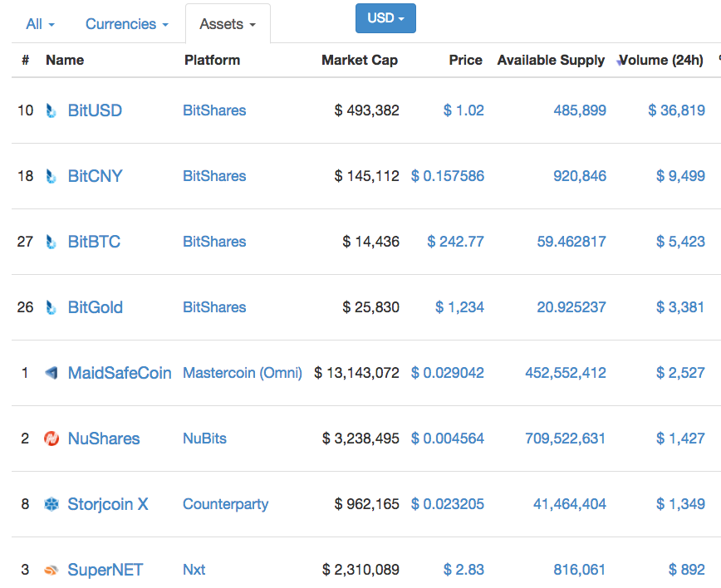Image resolution: width=721 pixels, height=588 pixels.
Task: Click BitCNY 24h volume $ 9,499
Action: (680, 176)
